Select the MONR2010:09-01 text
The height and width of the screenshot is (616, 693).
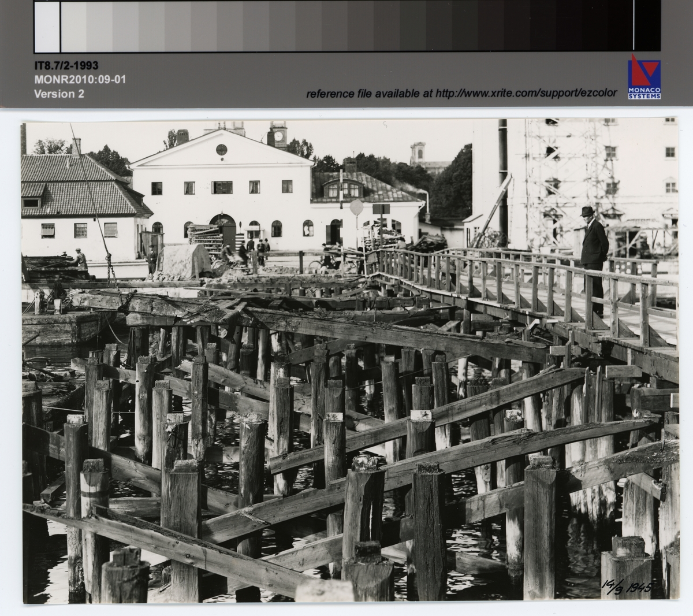pos(80,80)
